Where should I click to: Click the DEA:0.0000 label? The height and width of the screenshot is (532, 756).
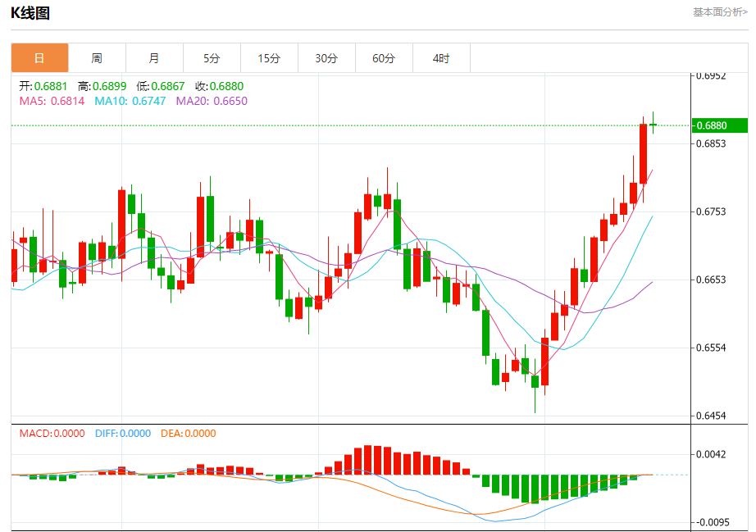[x=189, y=433]
